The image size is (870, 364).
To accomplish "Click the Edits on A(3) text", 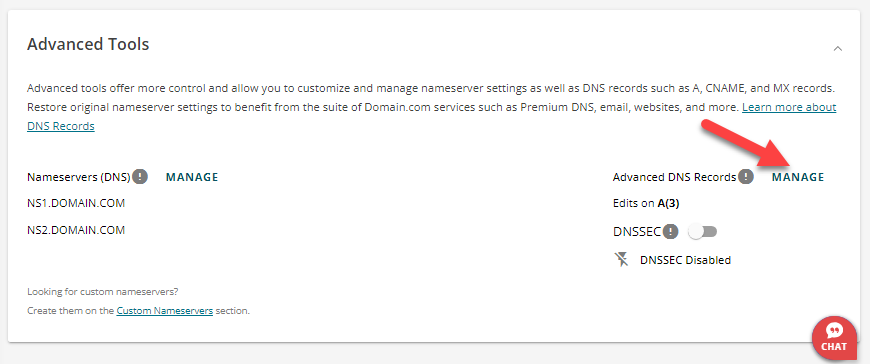I will [646, 203].
